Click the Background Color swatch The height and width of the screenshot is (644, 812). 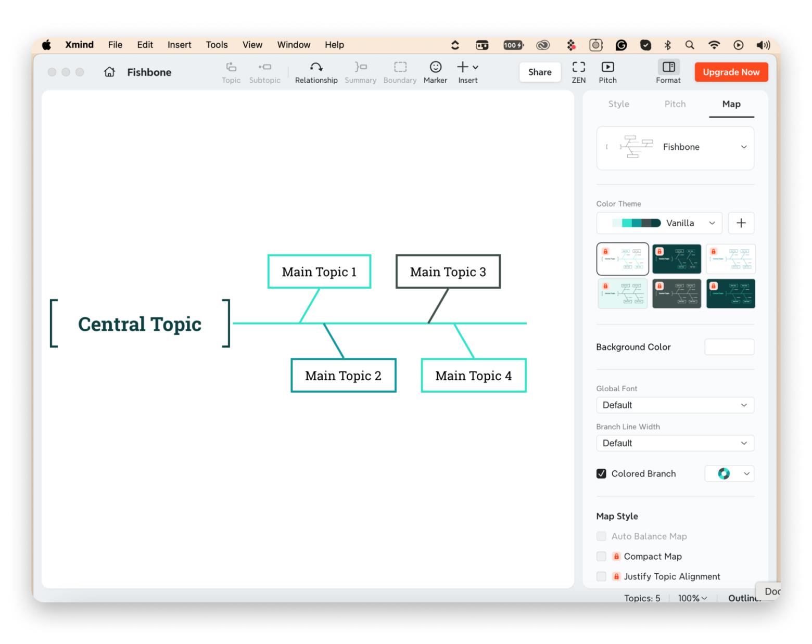pyautogui.click(x=729, y=347)
